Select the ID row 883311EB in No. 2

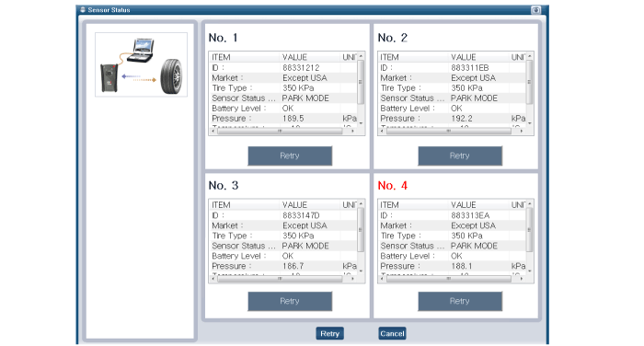(x=452, y=68)
